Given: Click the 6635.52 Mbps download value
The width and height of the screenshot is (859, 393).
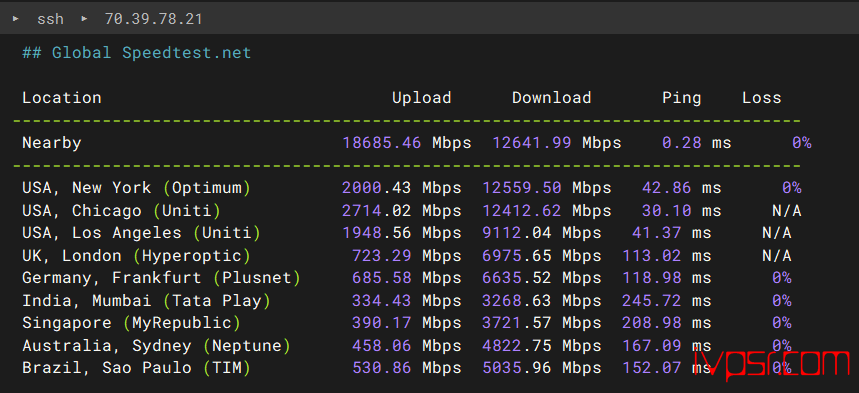Looking at the screenshot, I should pos(542,278).
